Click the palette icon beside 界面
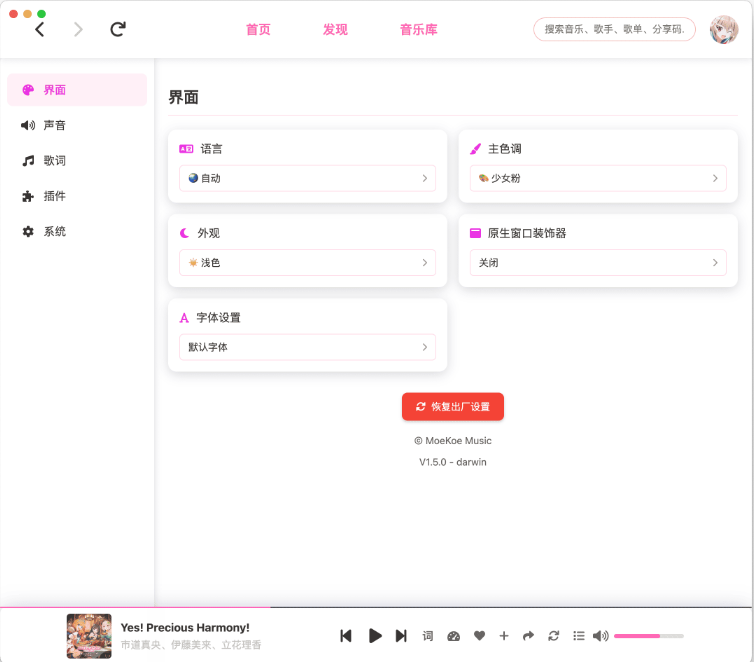754x662 pixels. coord(28,90)
